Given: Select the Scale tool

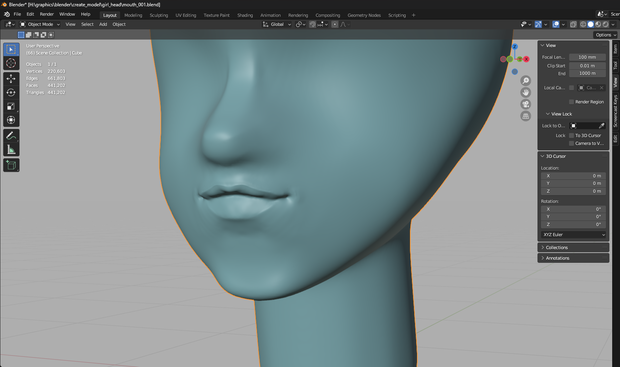Looking at the screenshot, I should click(x=11, y=106).
